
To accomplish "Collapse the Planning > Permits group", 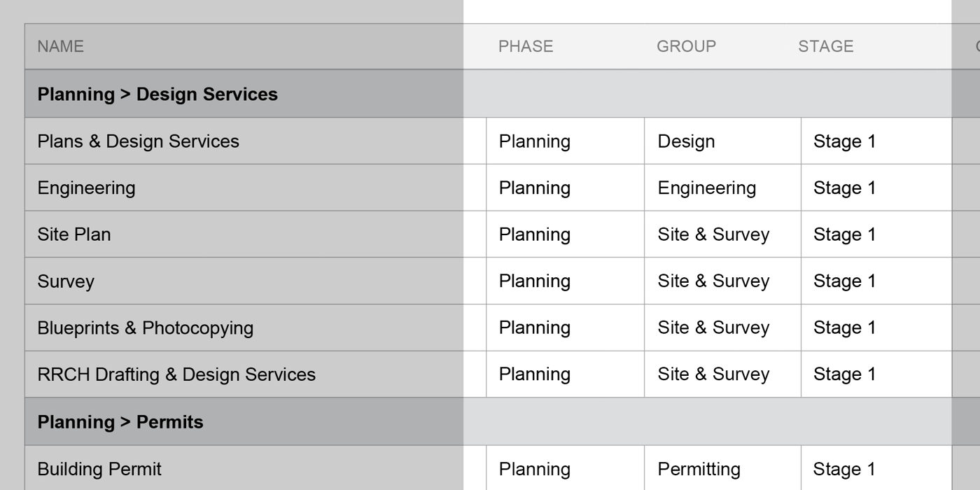I will (x=120, y=421).
